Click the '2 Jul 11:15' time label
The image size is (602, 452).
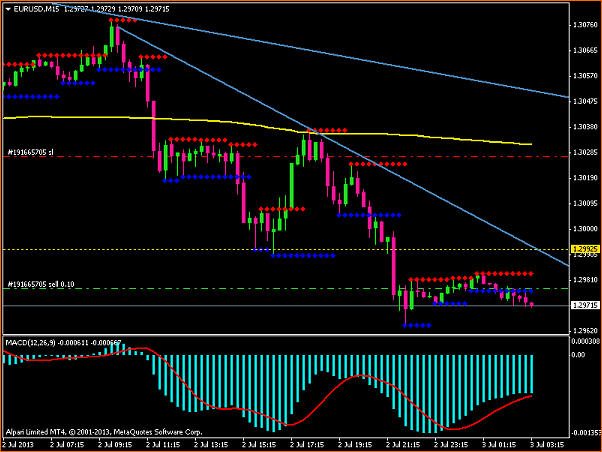[163, 445]
